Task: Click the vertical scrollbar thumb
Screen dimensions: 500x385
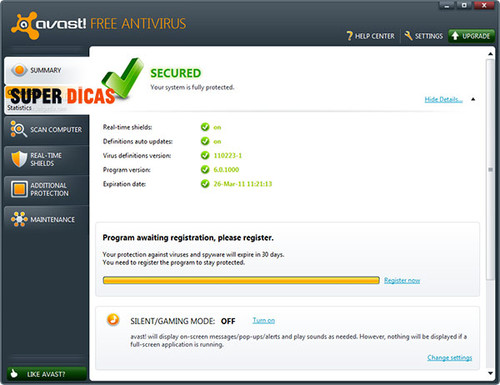Action: coord(490,169)
